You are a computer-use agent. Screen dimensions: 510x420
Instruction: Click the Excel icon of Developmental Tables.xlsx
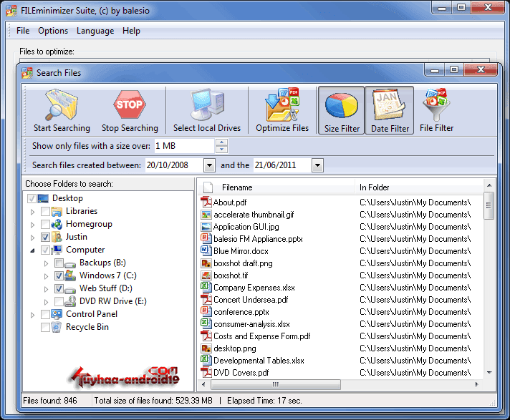click(x=206, y=360)
